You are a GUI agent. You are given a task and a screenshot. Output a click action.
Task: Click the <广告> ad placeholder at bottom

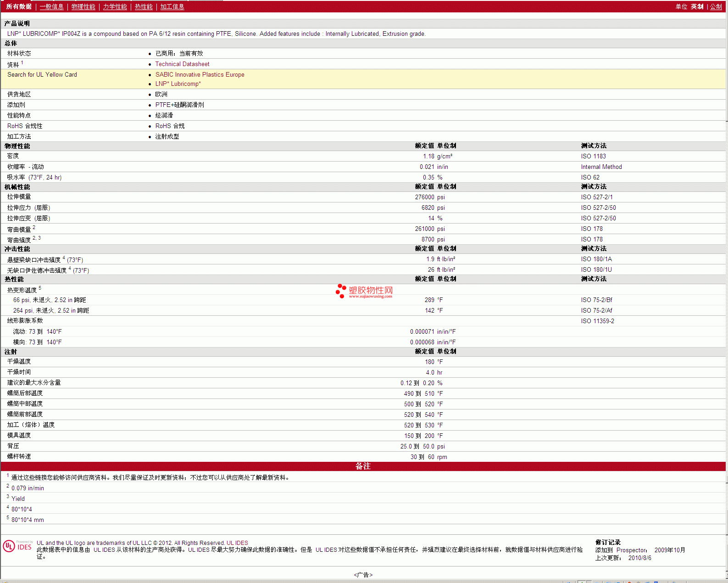click(363, 575)
